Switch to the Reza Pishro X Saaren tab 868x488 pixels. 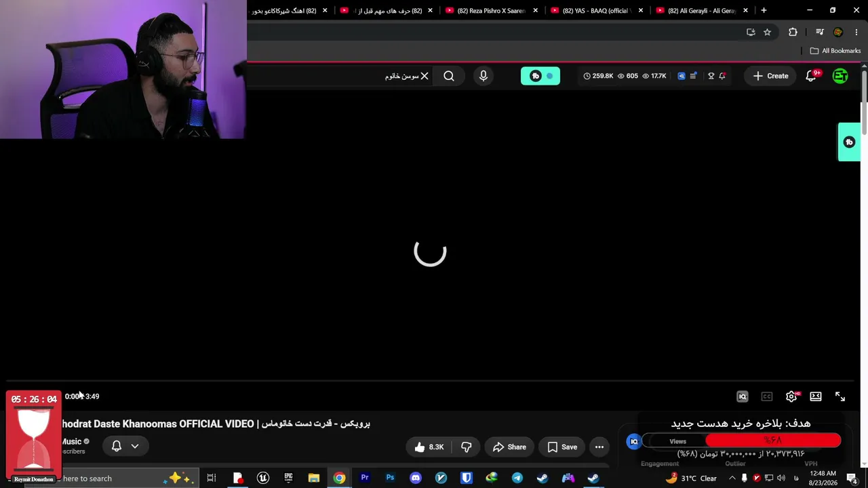(x=492, y=11)
